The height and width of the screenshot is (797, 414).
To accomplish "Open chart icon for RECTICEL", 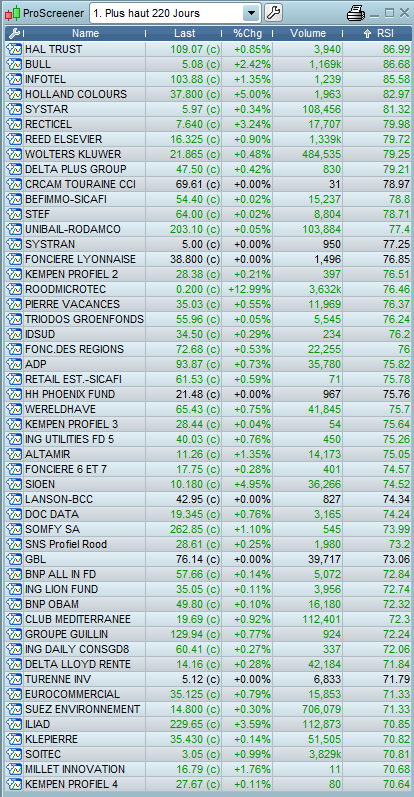I will [13, 125].
